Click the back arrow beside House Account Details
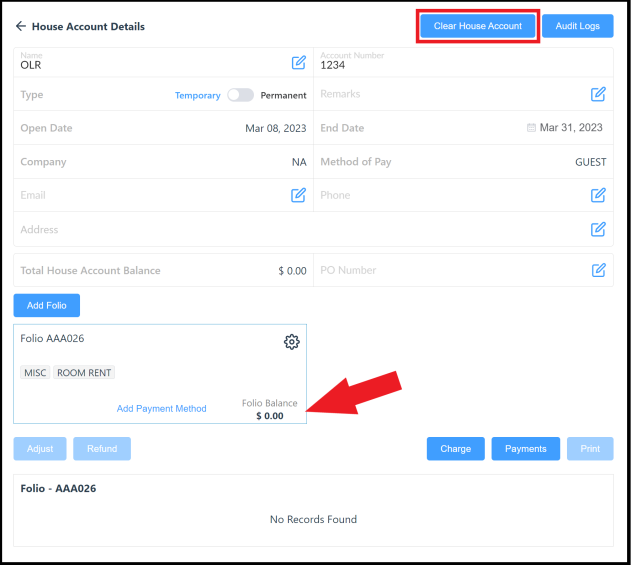The image size is (631, 565). [x=20, y=27]
